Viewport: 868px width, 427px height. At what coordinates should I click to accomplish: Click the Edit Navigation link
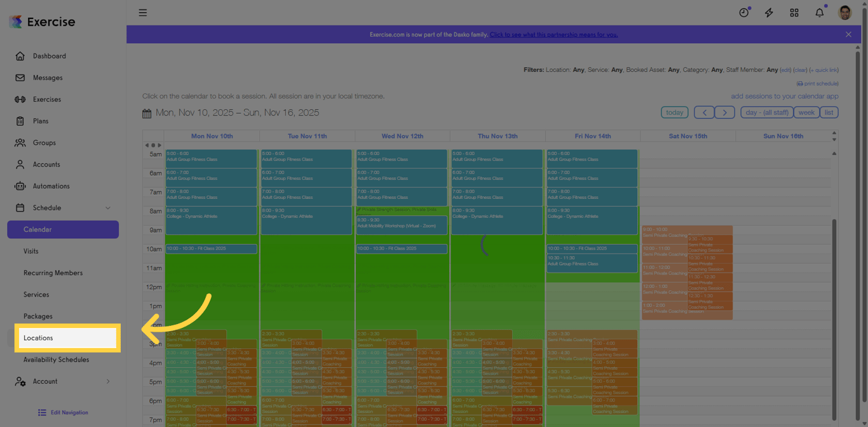[69, 412]
